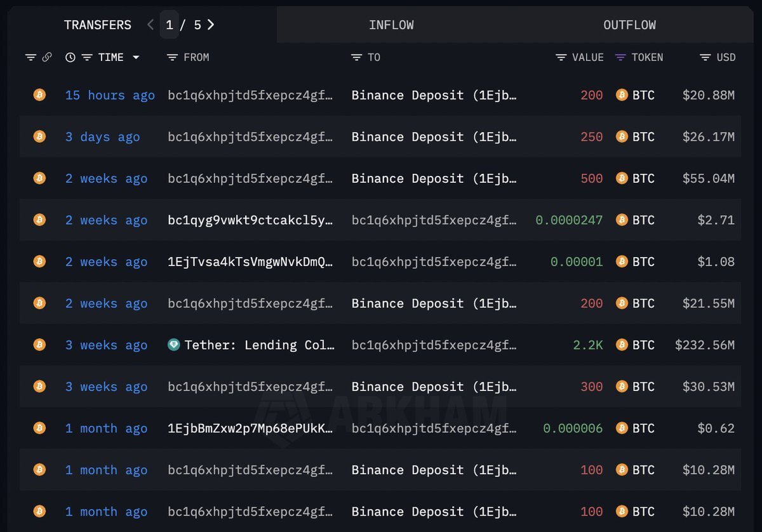Open recipient bc1q6xhpjtd5fxepcz4gf... in $2.71 row
Screen dimensions: 762x532
(x=434, y=220)
